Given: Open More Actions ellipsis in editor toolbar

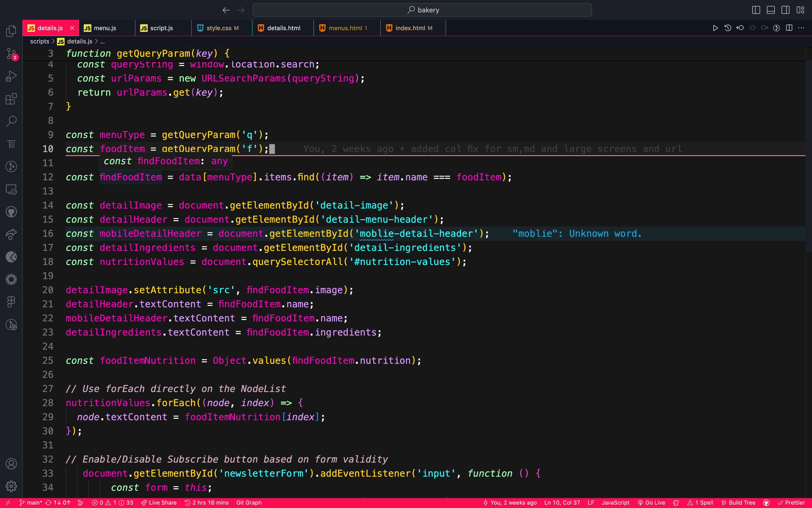Looking at the screenshot, I should tap(801, 28).
